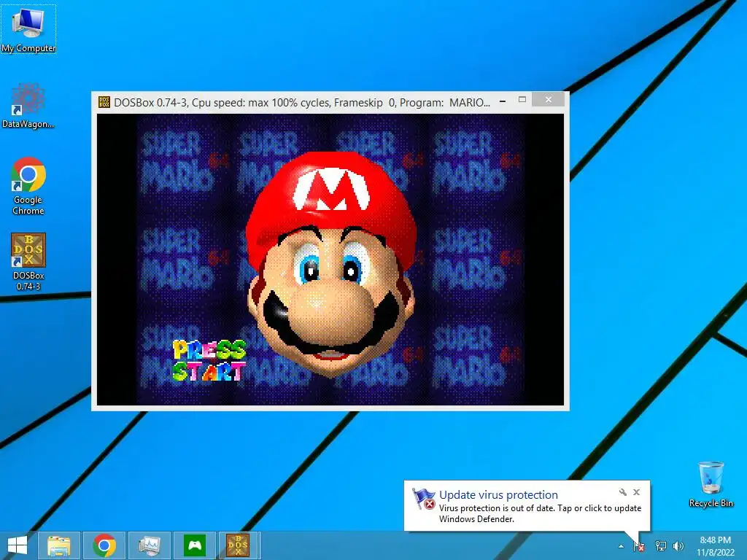This screenshot has height=560, width=747.
Task: Close the DOSBox window
Action: point(549,99)
